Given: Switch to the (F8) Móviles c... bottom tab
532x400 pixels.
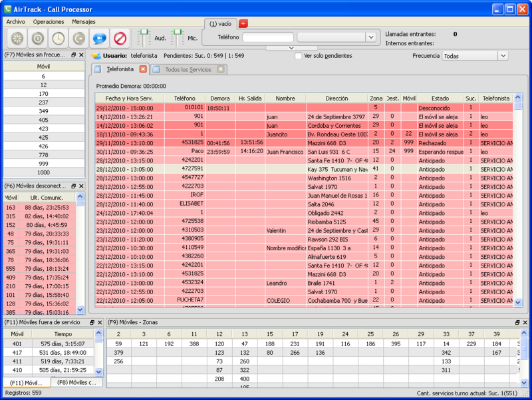Looking at the screenshot, I should pyautogui.click(x=76, y=382).
